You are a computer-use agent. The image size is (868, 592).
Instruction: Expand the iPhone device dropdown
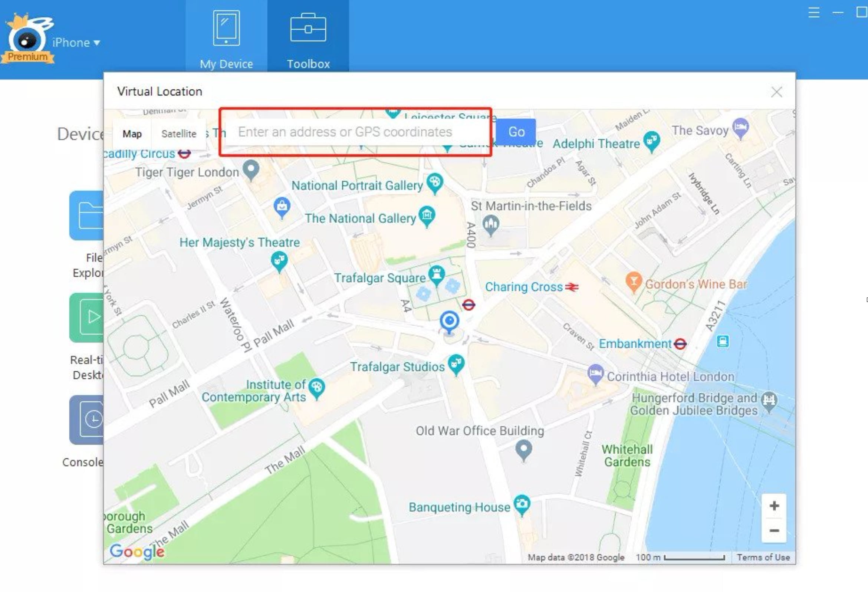(76, 43)
